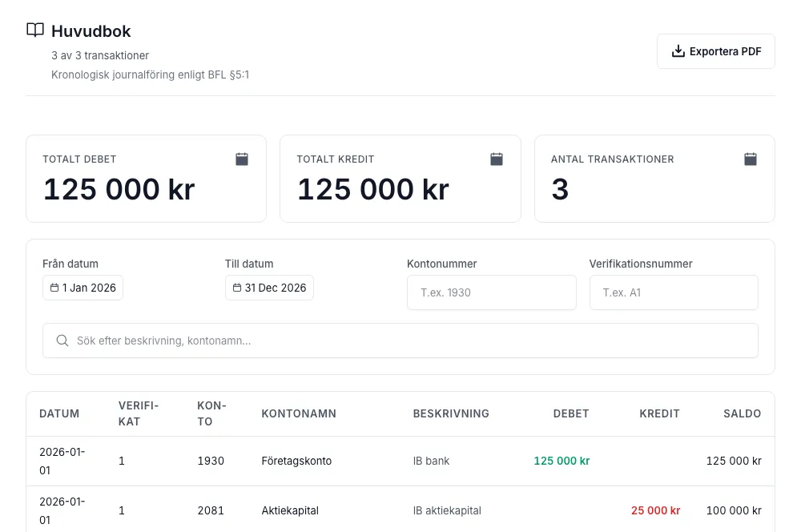
Task: Select account number 2081 cell
Action: (x=211, y=510)
